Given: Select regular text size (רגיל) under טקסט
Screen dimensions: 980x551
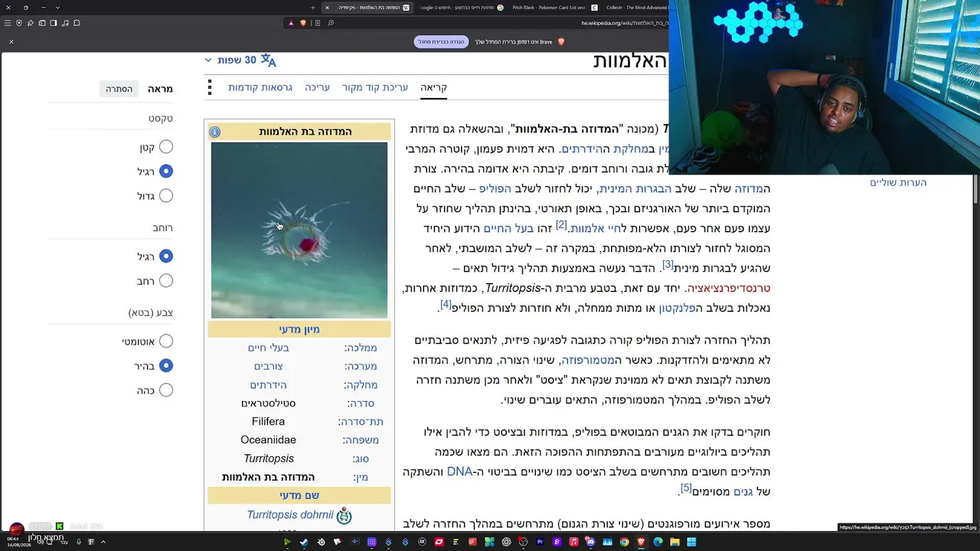Looking at the screenshot, I should pos(166,171).
